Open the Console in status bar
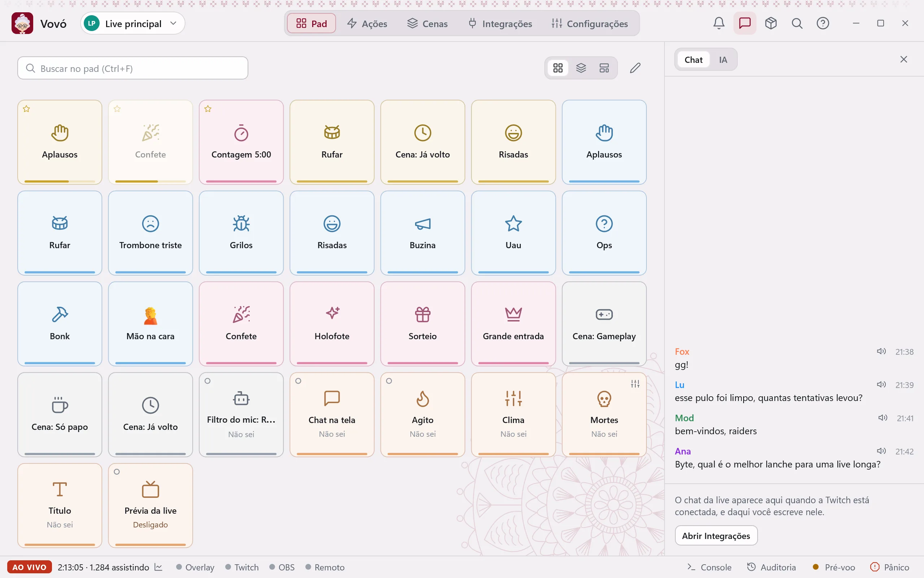 [x=709, y=567]
